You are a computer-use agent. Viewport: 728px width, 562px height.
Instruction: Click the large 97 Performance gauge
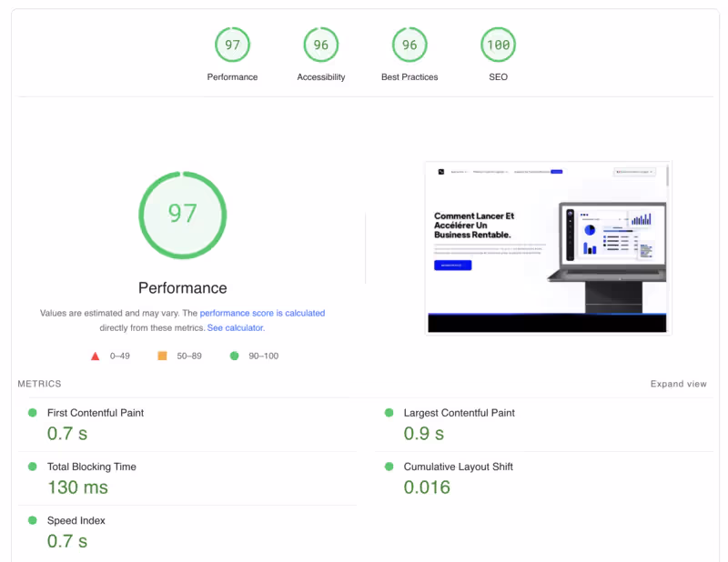point(183,215)
